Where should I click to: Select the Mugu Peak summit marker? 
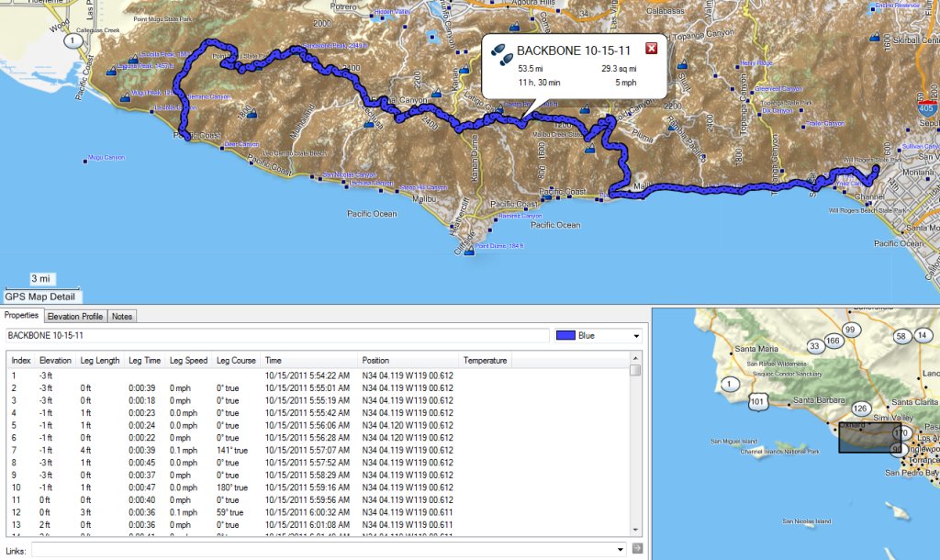coord(125,97)
